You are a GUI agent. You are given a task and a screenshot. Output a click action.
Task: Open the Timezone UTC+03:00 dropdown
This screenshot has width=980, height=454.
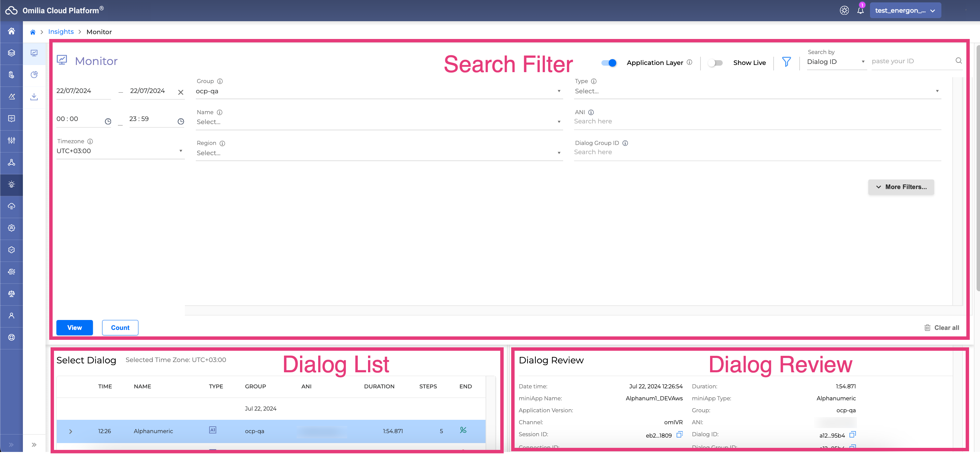coord(120,151)
